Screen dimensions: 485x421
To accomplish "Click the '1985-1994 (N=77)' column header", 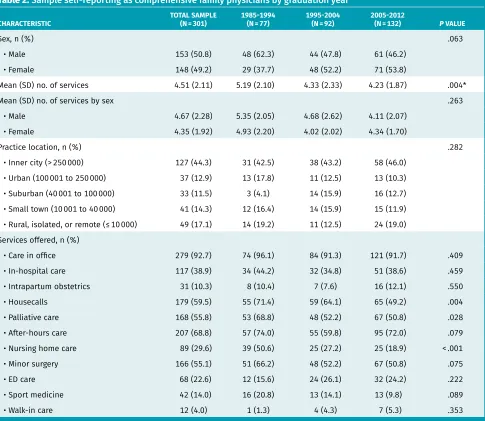I will coord(258,19).
